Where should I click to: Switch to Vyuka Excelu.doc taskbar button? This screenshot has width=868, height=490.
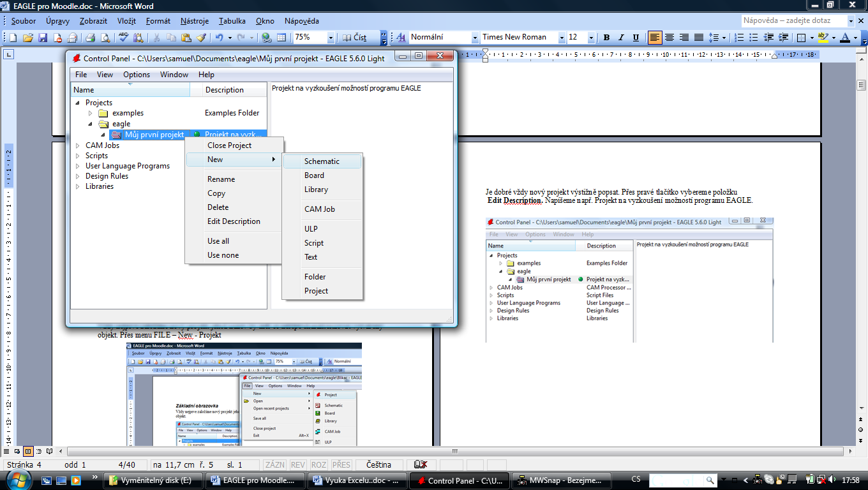tap(356, 480)
